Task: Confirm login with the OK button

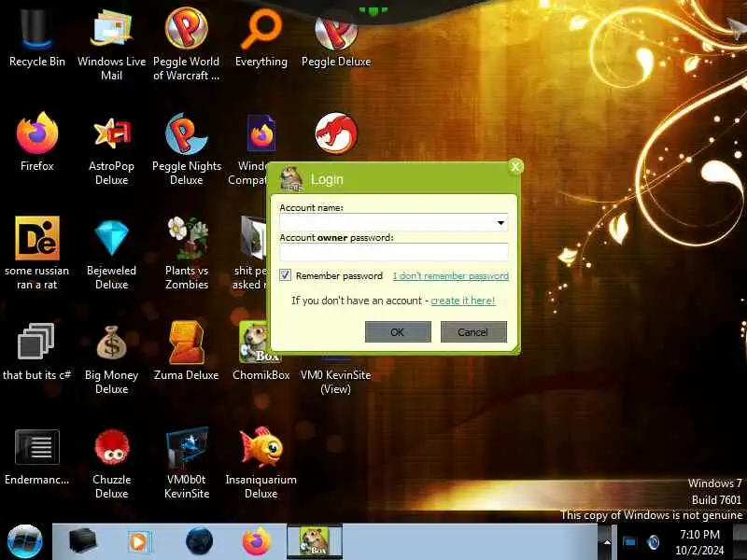Action: coord(398,332)
